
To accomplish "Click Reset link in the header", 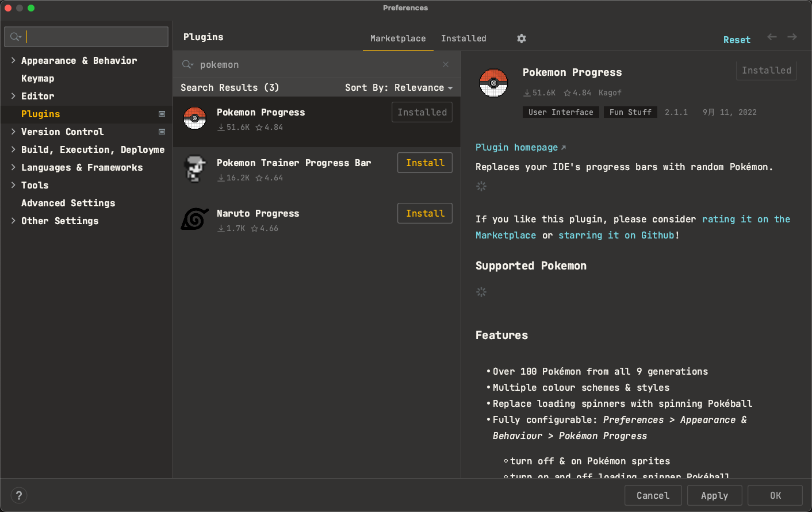I will pos(737,40).
